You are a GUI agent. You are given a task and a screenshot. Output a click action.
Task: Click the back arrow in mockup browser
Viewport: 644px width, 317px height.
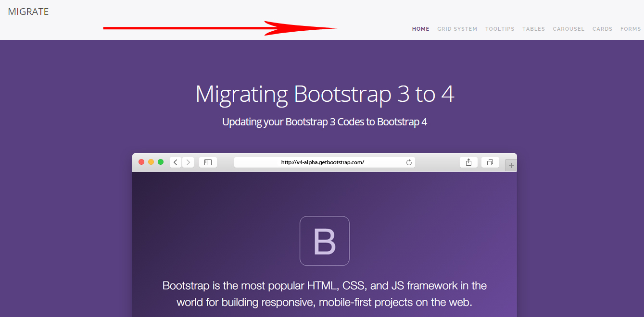(176, 162)
